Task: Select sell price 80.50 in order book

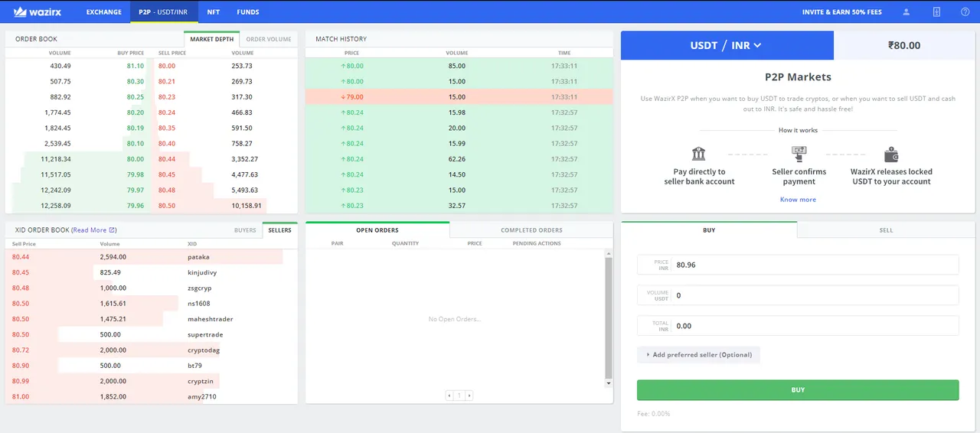Action: tap(166, 206)
